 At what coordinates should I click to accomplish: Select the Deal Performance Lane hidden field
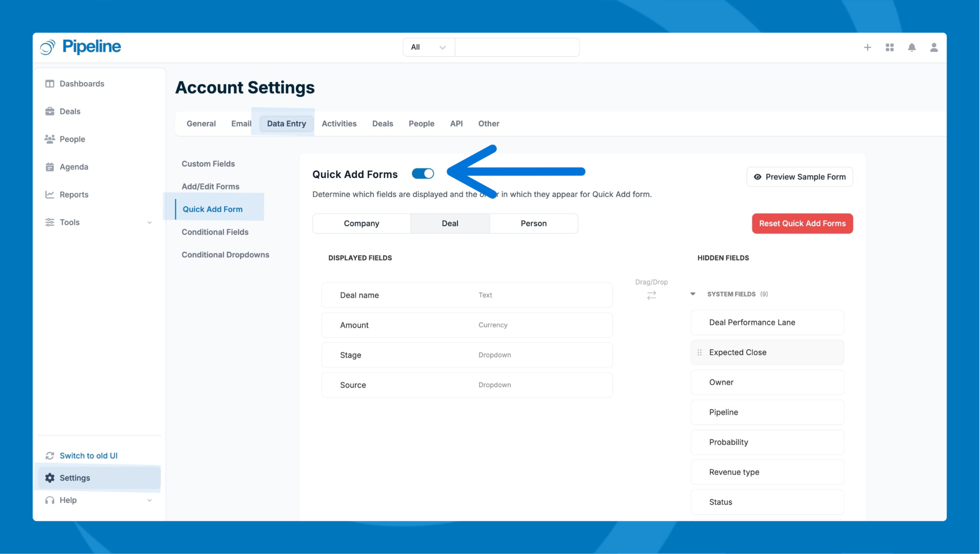point(767,323)
